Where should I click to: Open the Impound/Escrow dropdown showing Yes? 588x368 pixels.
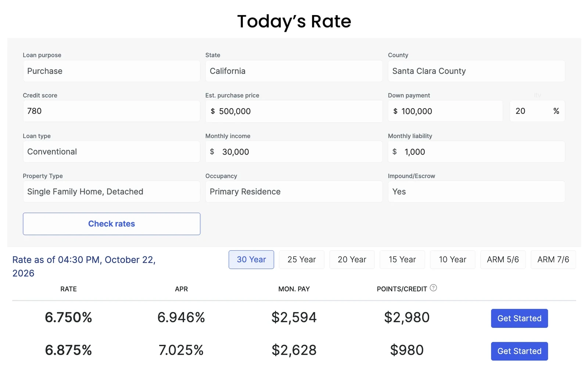[x=476, y=192]
